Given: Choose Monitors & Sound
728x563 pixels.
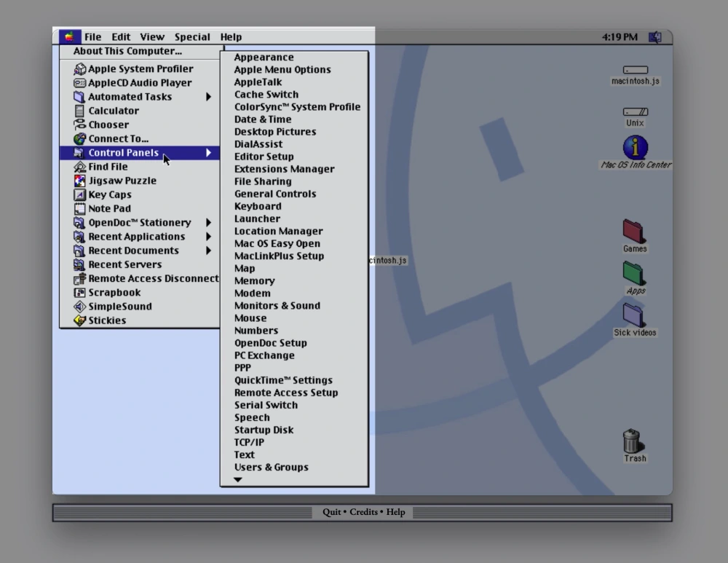Looking at the screenshot, I should pyautogui.click(x=277, y=306).
